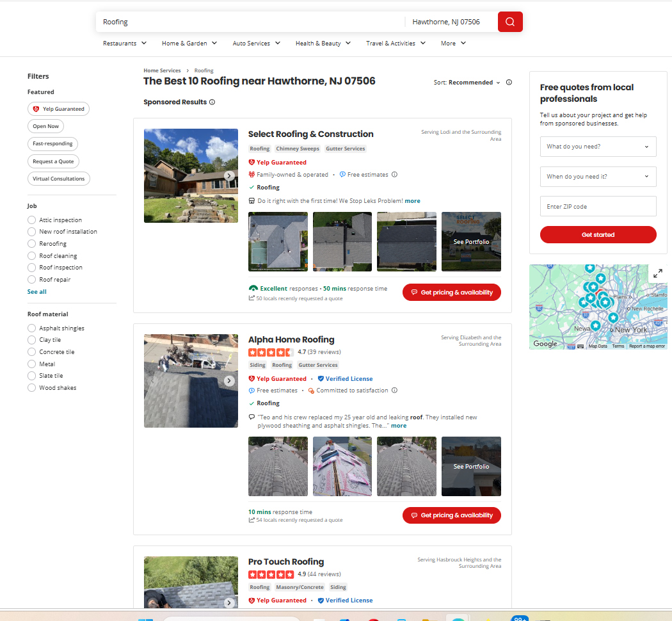672x621 pixels.
Task: Open the Sort: Recommended dropdown
Action: point(467,83)
